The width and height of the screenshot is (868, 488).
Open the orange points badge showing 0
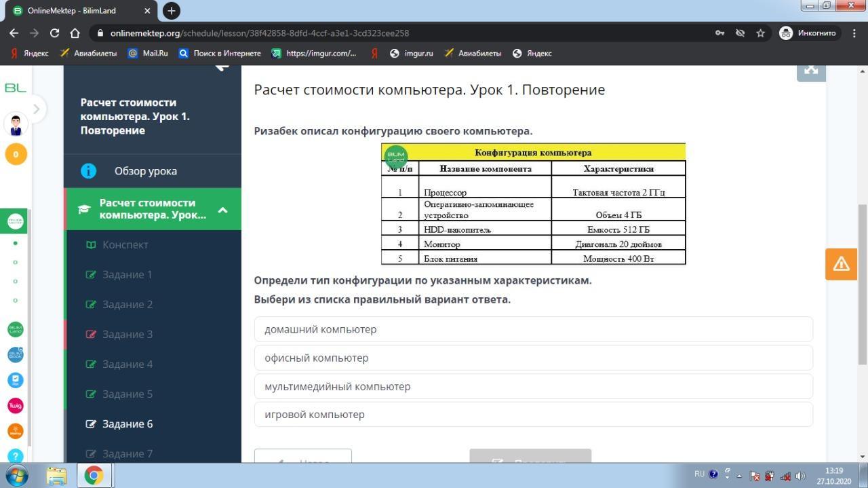point(16,154)
